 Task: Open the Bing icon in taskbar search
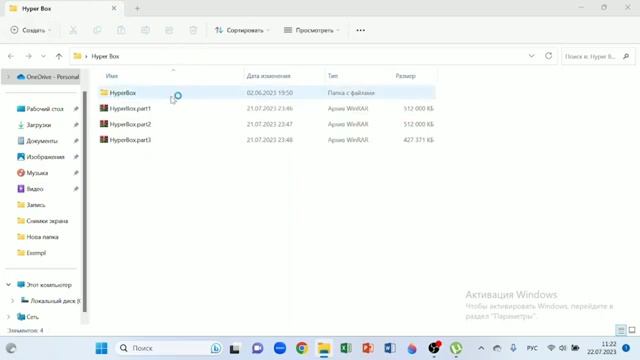click(216, 348)
